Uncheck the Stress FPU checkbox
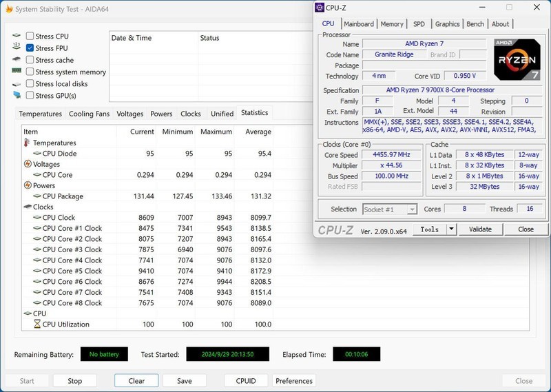 click(x=30, y=48)
